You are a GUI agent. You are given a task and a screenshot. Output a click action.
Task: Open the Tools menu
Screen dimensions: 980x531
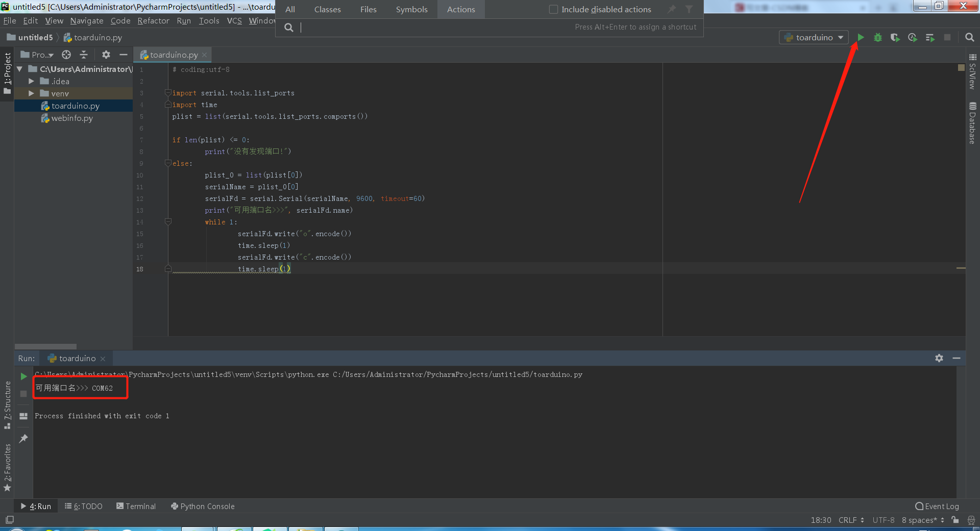coord(209,20)
